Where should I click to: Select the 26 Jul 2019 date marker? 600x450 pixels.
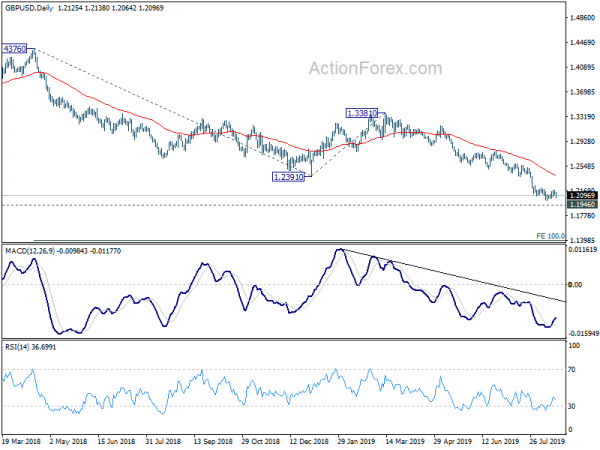click(x=547, y=441)
